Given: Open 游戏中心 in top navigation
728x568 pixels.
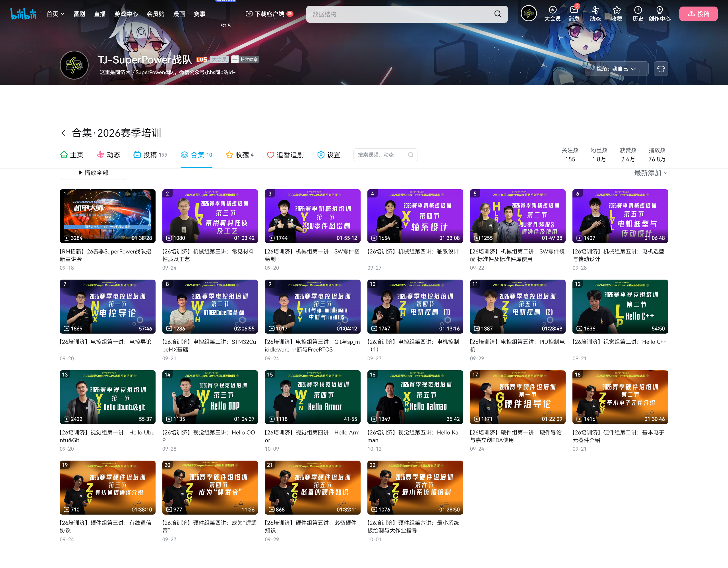Looking at the screenshot, I should point(126,14).
